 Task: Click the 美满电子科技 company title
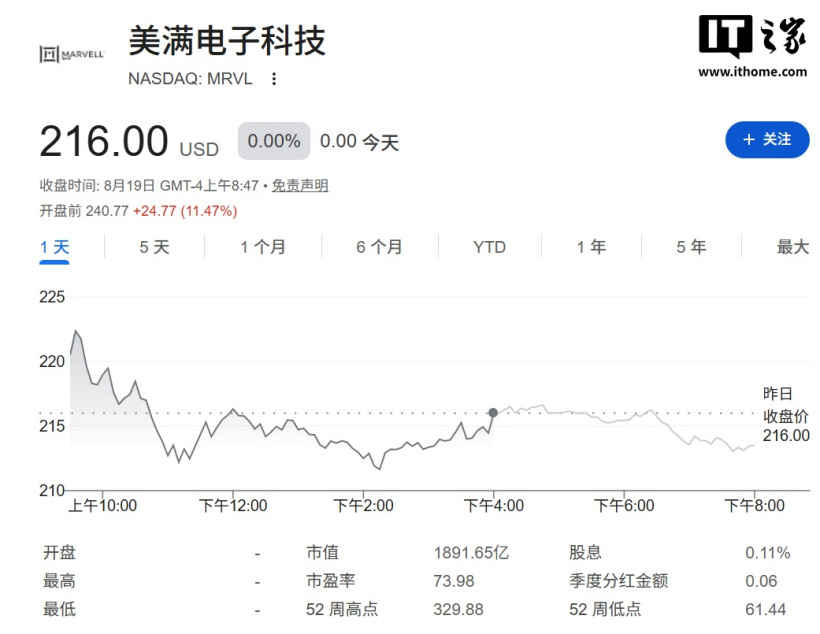pyautogui.click(x=227, y=40)
